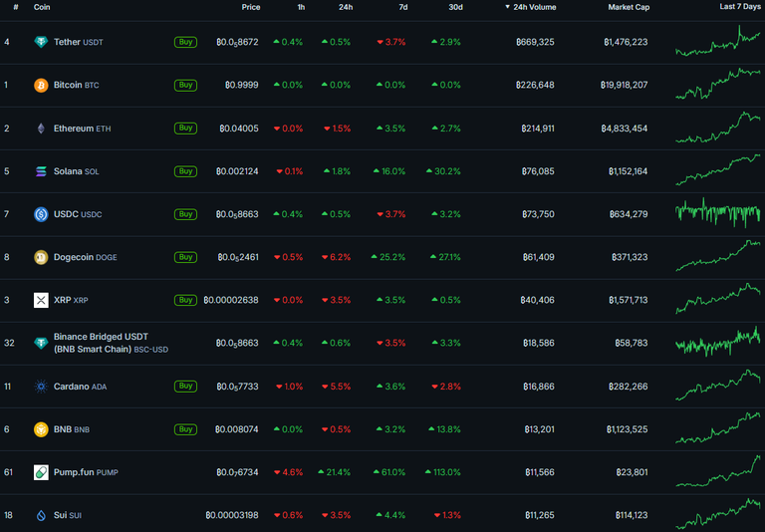
Task: Click Buy button for USDC
Action: (x=185, y=214)
